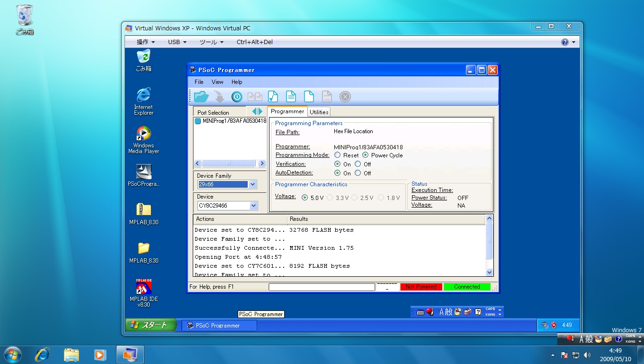The image size is (644, 364).
Task: Set Programming Mode to Reset
Action: pyautogui.click(x=337, y=155)
